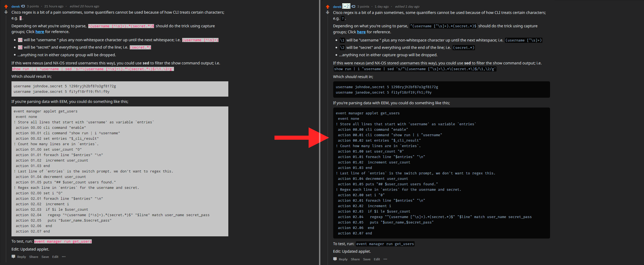Click 'Edit: Updated applet.' text, right panel
Image resolution: width=644 pixels, height=265 pixels.
click(352, 252)
